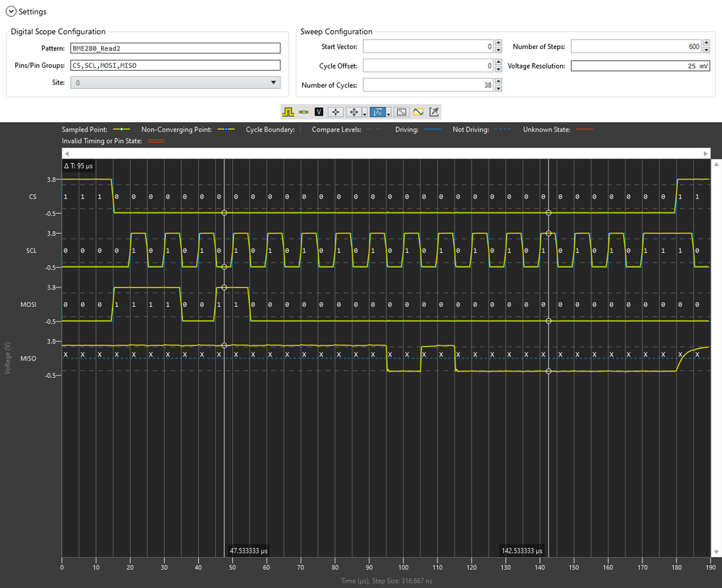
Task: Click the right arrow of the horizontal scrollbar
Action: 705,154
